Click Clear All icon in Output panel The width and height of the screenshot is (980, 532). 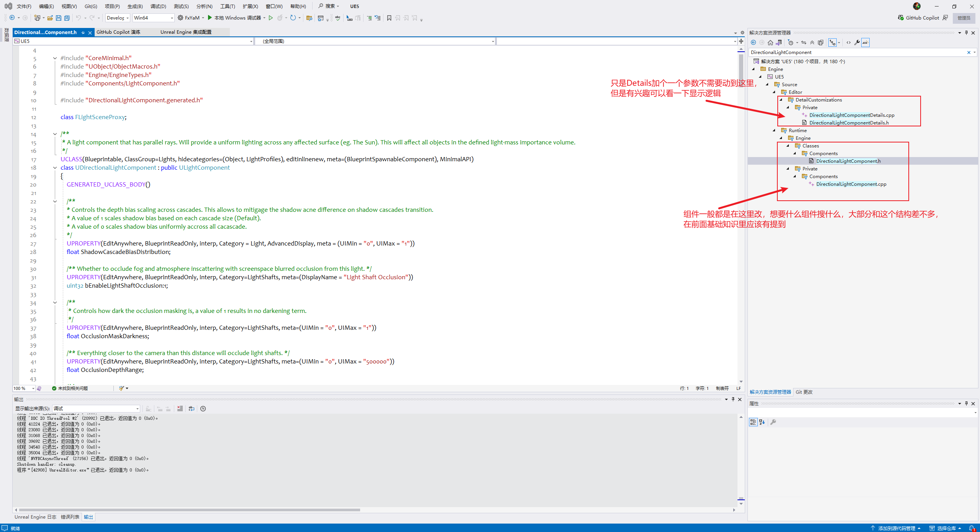pyautogui.click(x=180, y=409)
